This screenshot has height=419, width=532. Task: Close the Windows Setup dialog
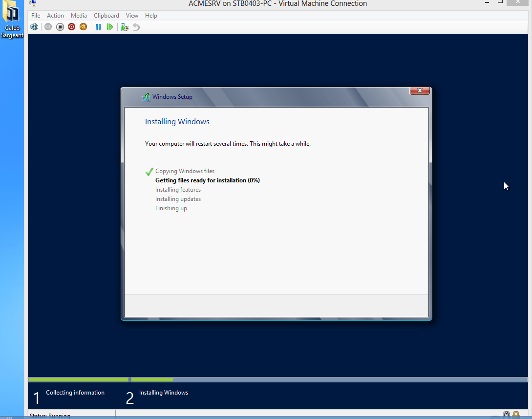pyautogui.click(x=420, y=90)
